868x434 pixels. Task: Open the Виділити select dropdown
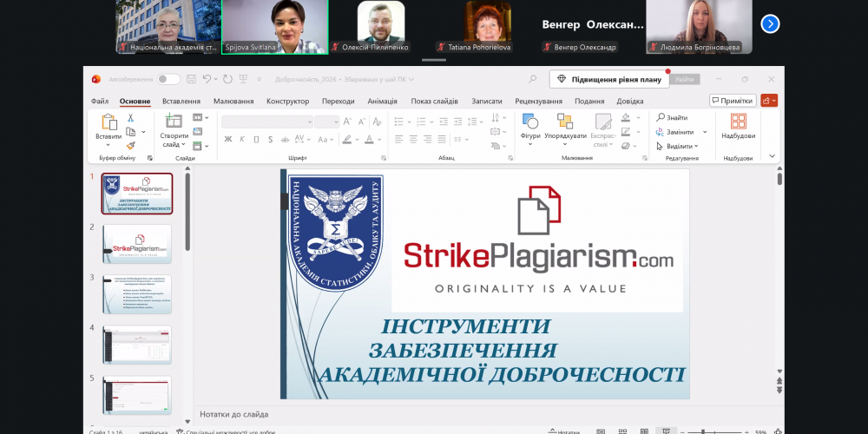677,146
